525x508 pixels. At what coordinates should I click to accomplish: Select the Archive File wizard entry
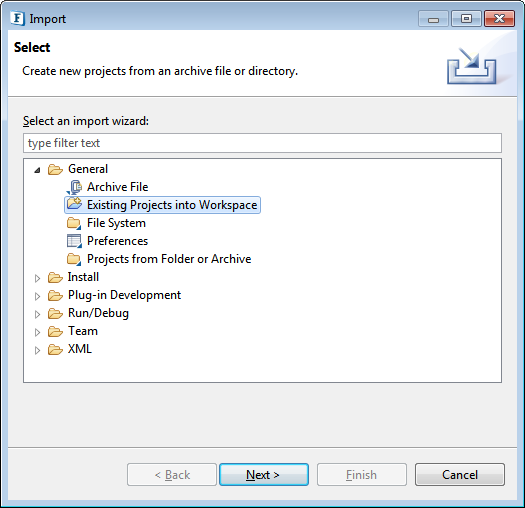click(x=118, y=187)
